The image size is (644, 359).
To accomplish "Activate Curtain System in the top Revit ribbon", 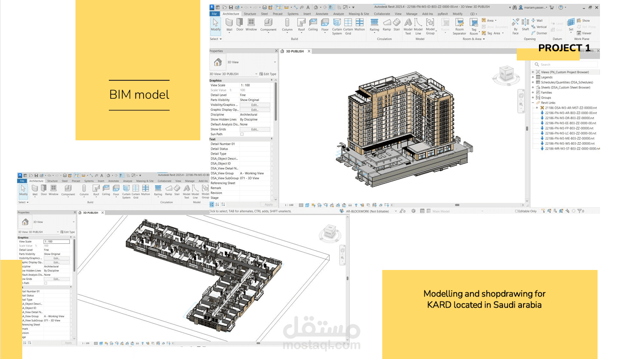I will pos(337,26).
